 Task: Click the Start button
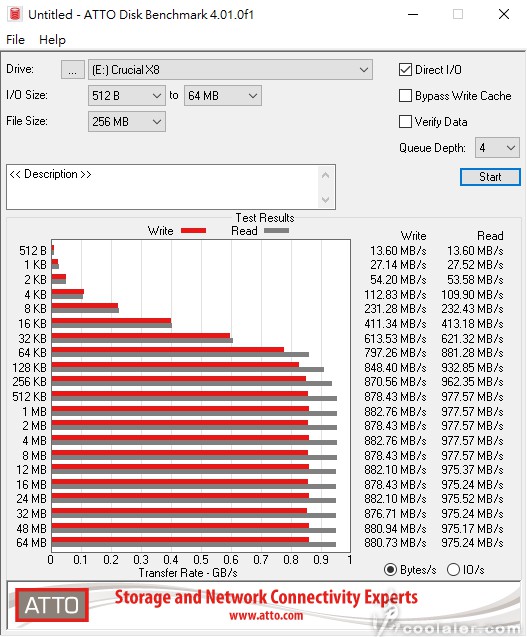point(490,177)
